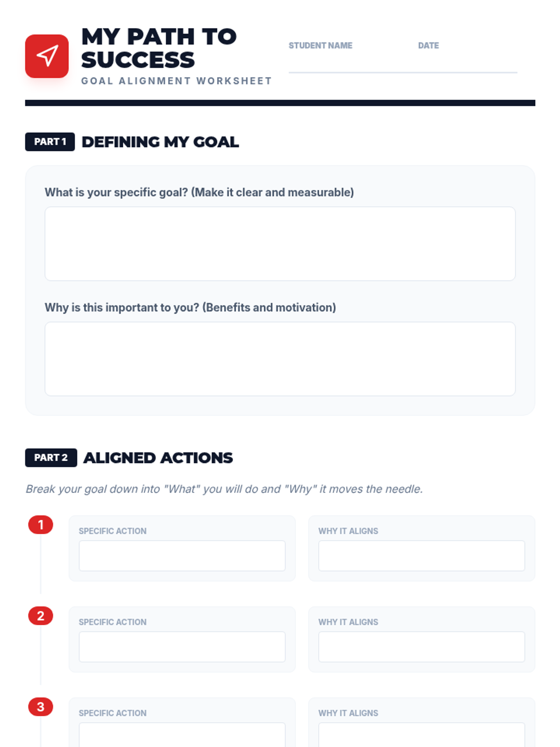Click step 3 Why It Aligns input
Viewport: 560px width, 747px height.
[x=421, y=735]
